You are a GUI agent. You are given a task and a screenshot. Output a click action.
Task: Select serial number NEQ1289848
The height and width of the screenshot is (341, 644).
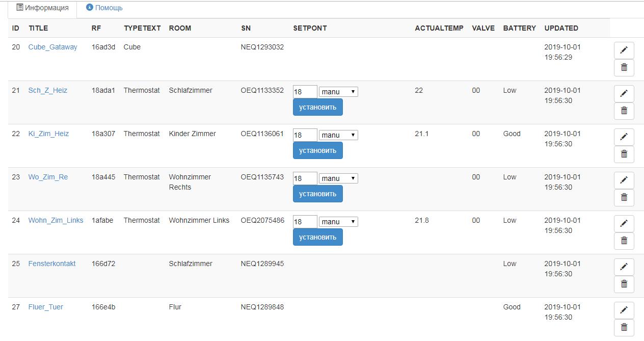point(262,307)
